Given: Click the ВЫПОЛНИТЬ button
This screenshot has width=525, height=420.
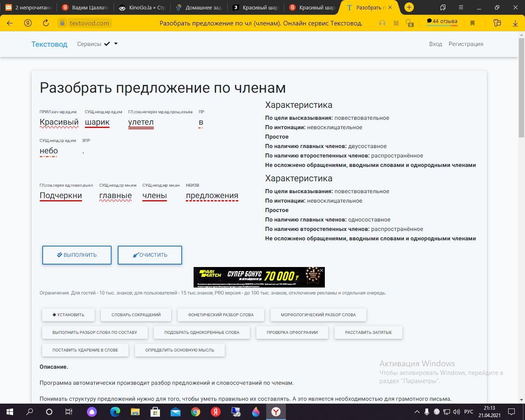Looking at the screenshot, I should pos(77,255).
